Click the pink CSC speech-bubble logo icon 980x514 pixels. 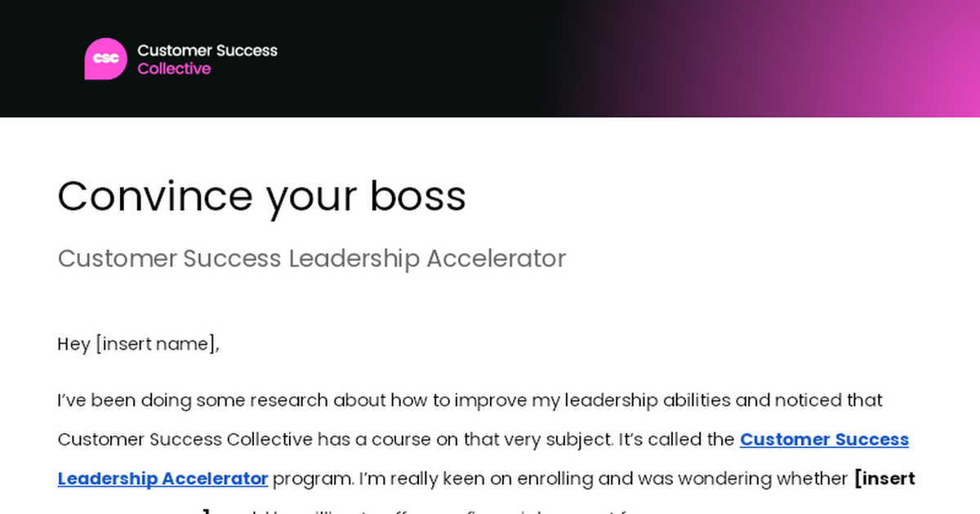pos(106,59)
